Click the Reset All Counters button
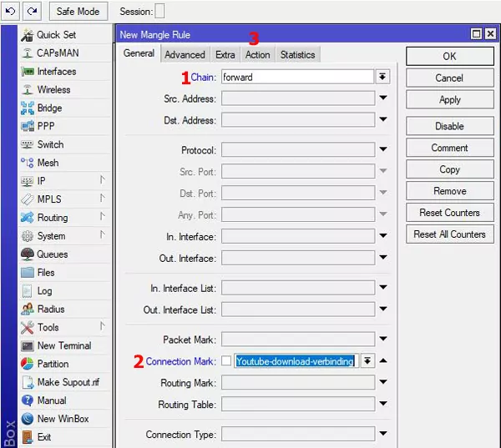 (x=449, y=234)
